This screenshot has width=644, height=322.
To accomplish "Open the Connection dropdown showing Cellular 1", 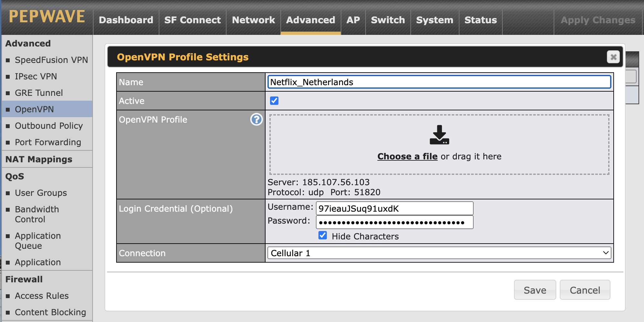I will [439, 253].
